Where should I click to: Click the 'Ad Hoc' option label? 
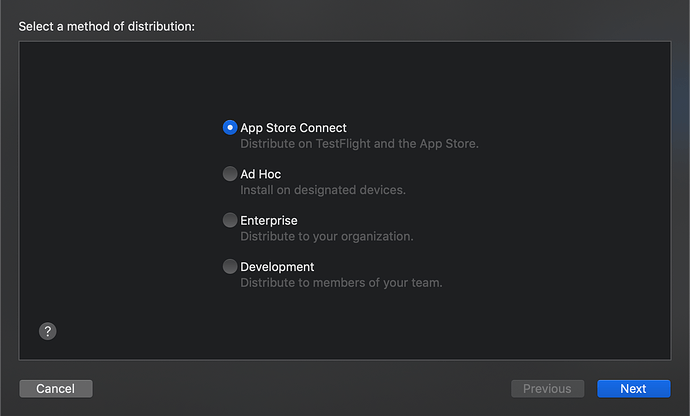(x=260, y=174)
